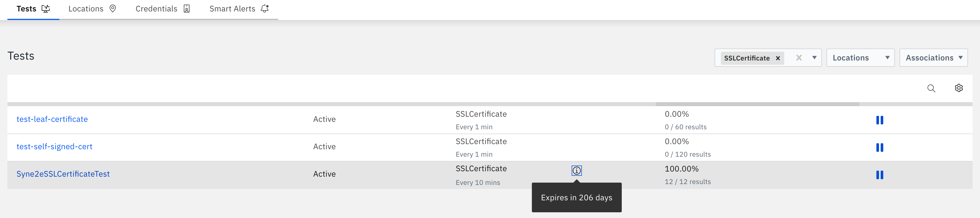Select the Tests tab
Screen dimensions: 980x218
33,9
